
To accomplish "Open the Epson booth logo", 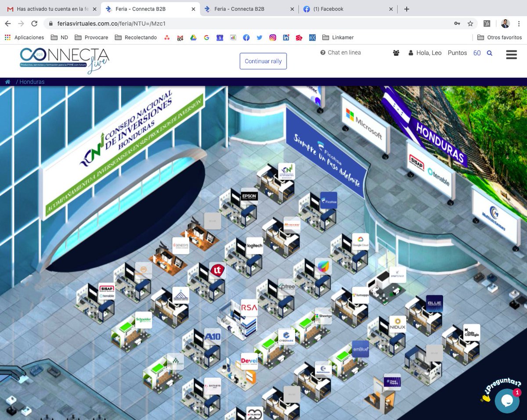I will tap(249, 196).
